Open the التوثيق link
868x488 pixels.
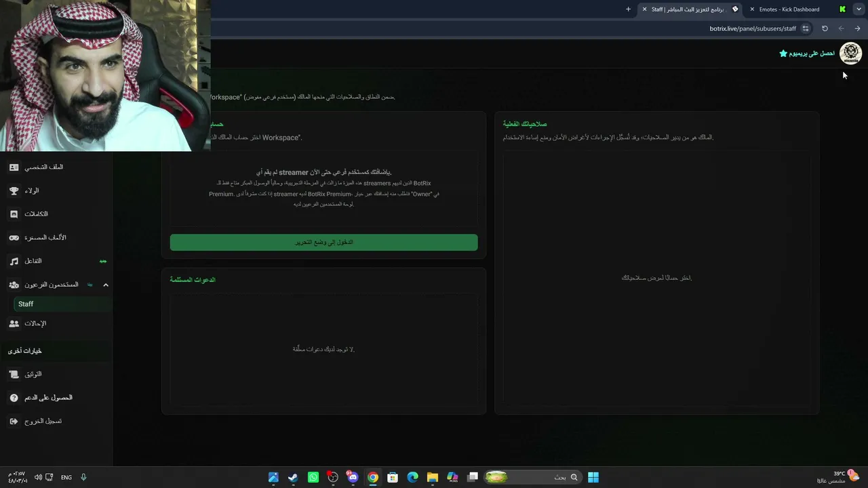tap(33, 374)
